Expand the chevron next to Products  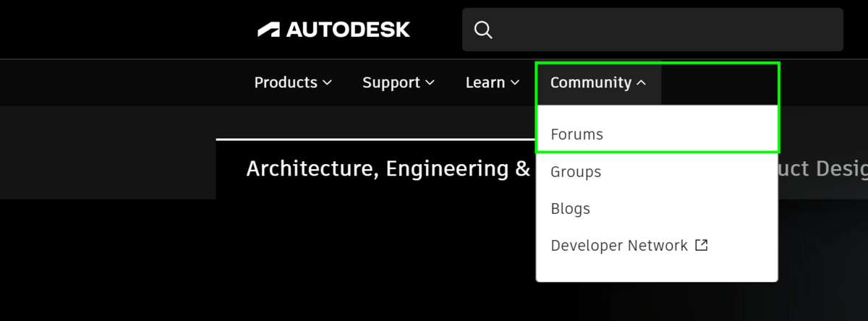[x=327, y=83]
